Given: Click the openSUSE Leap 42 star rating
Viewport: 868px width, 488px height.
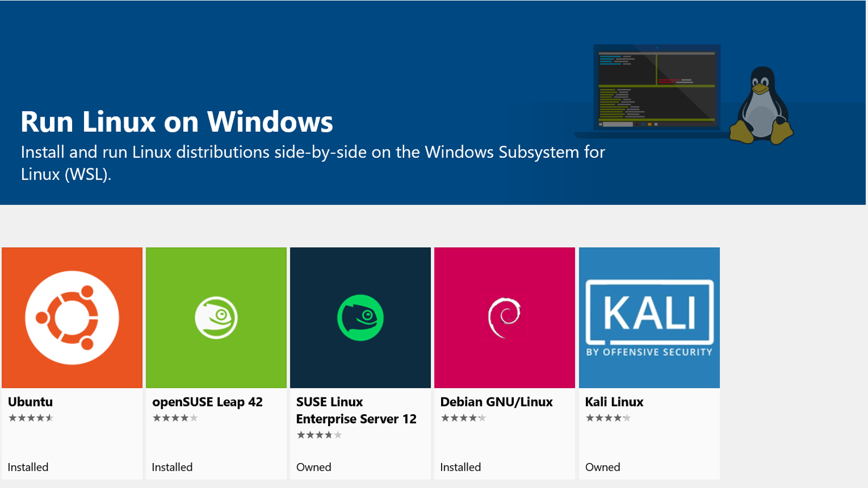Looking at the screenshot, I should [x=175, y=418].
